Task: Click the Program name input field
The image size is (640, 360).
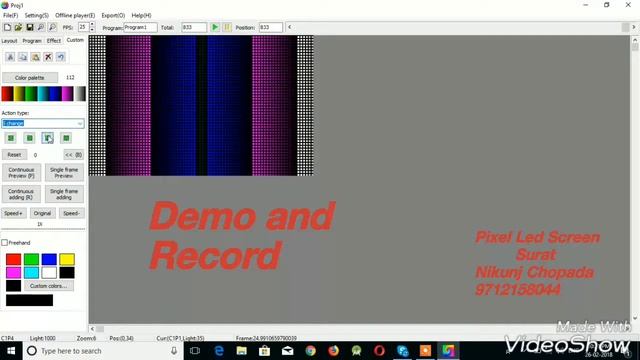Action: coord(140,27)
